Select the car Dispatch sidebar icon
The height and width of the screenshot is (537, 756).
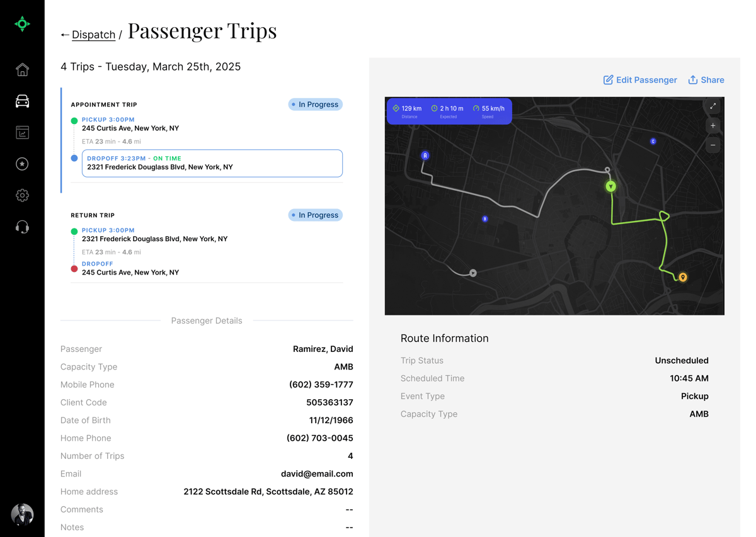pos(22,101)
